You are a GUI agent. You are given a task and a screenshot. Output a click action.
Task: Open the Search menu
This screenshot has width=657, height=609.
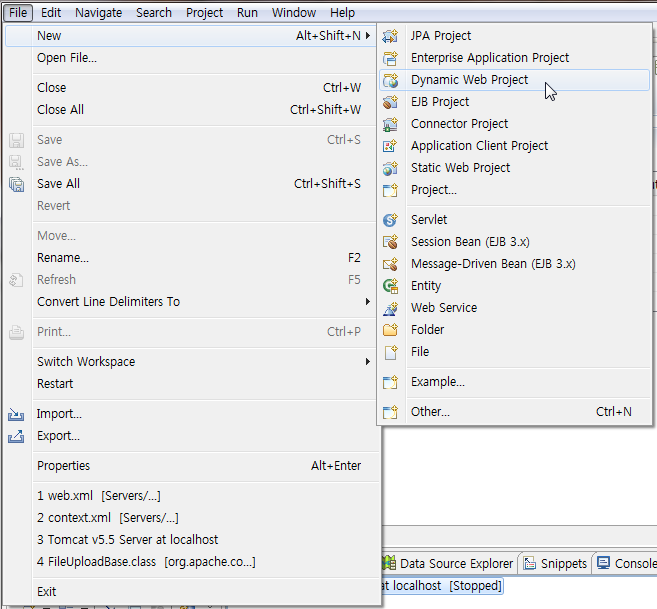[154, 13]
